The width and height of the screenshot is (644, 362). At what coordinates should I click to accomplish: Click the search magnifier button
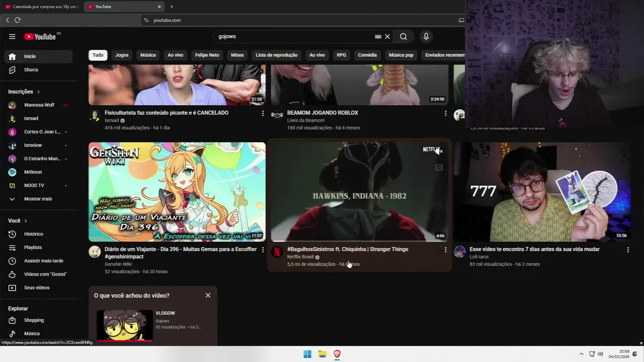[404, 36]
